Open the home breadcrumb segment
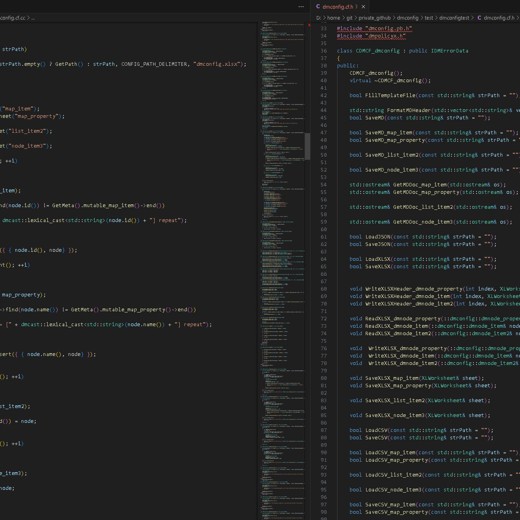Viewport: 520px width, 520px height. [334, 18]
